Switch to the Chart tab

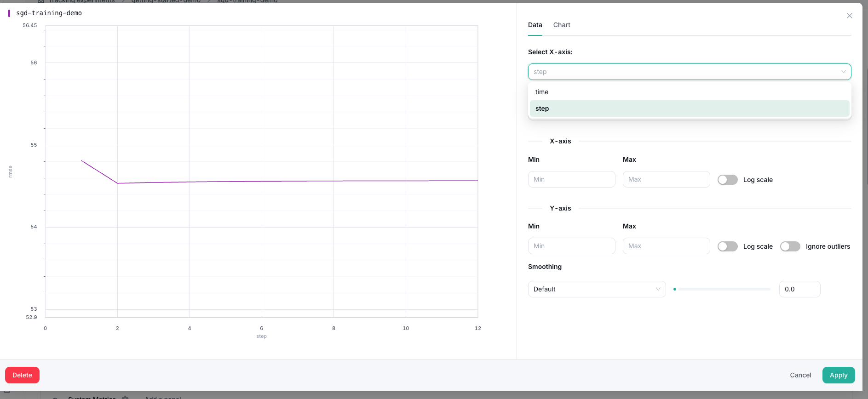562,25
